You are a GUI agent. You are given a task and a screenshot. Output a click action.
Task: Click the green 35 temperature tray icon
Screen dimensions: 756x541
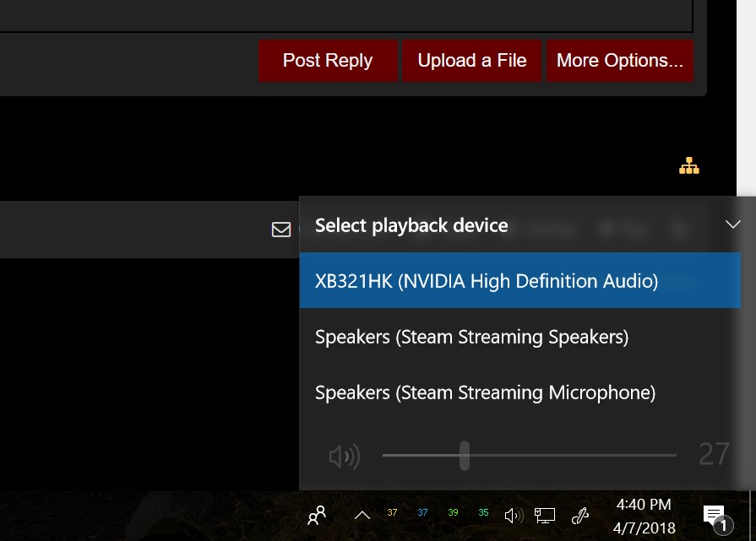(483, 513)
